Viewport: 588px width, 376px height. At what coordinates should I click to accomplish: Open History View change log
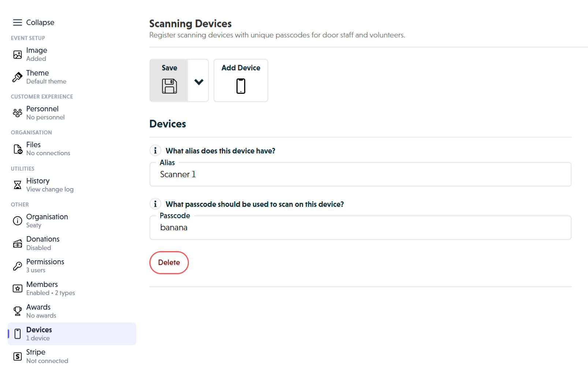click(72, 185)
